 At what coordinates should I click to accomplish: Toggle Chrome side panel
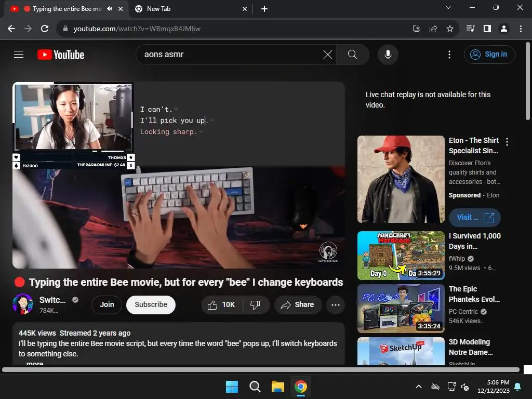(487, 29)
